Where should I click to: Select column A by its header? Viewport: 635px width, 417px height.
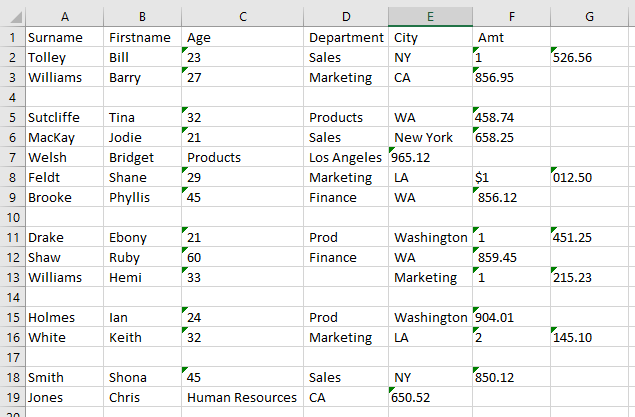click(64, 16)
